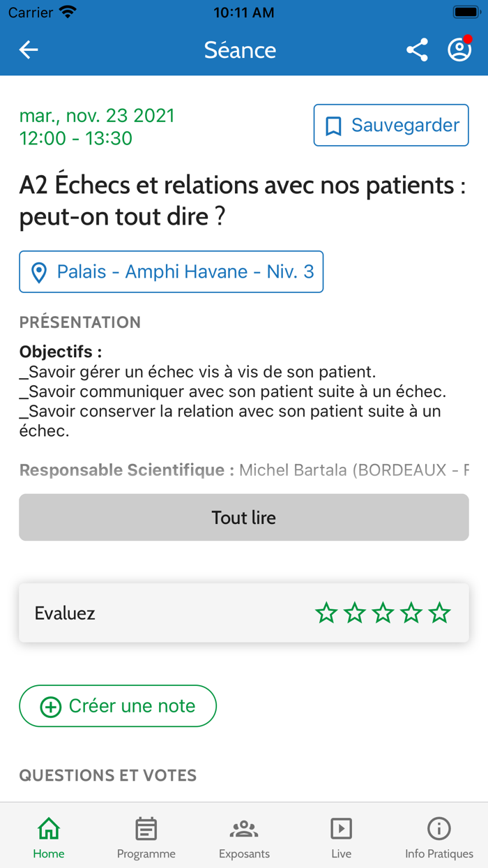Open the profile icon with notification badge

[x=459, y=50]
